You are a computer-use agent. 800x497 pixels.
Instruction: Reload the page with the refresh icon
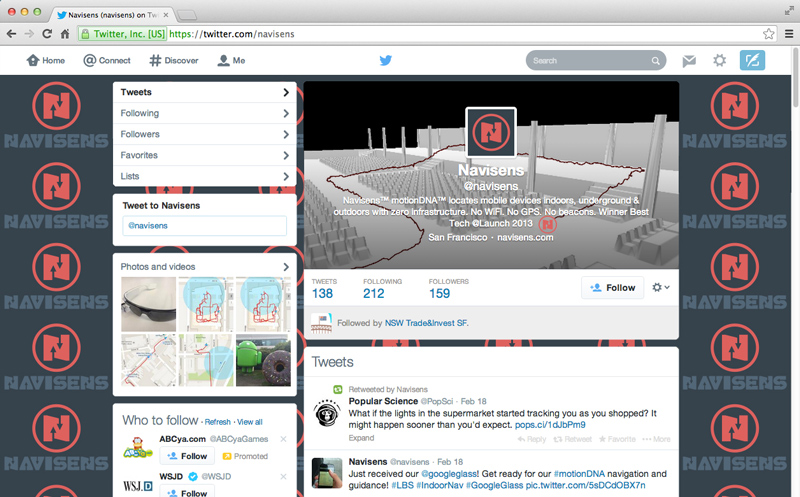[47, 34]
